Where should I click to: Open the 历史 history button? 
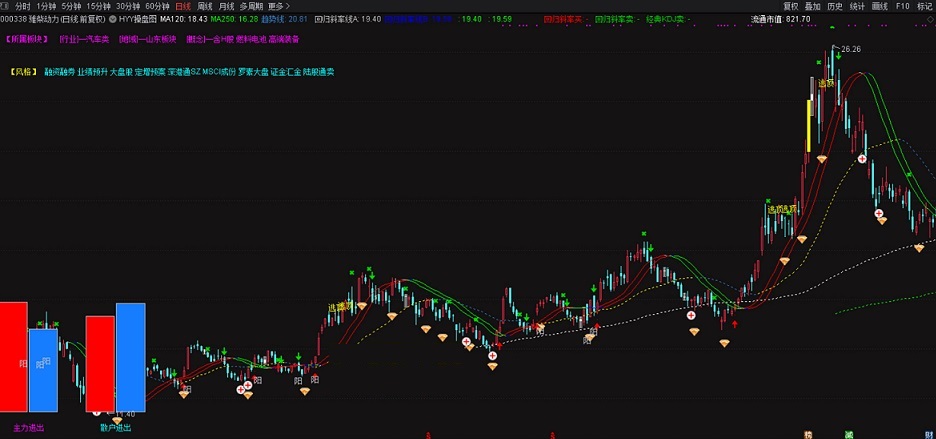(835, 7)
